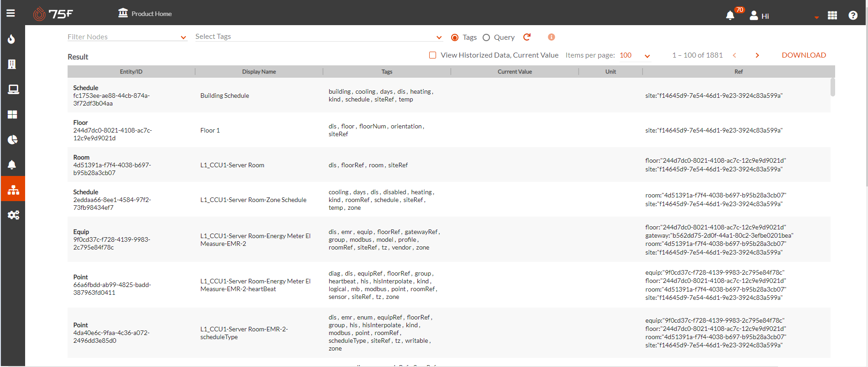This screenshot has height=367, width=868.
Task: Select L1_CCU1-Server Room-Zone Schedule name
Action: click(x=253, y=200)
